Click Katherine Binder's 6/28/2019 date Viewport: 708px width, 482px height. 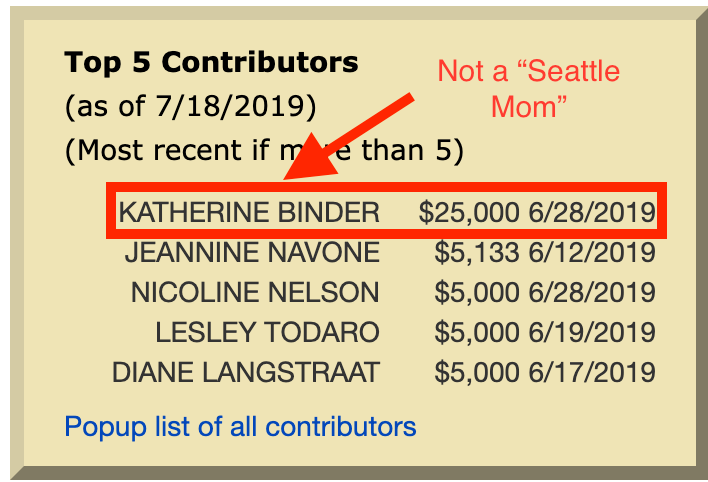592,212
